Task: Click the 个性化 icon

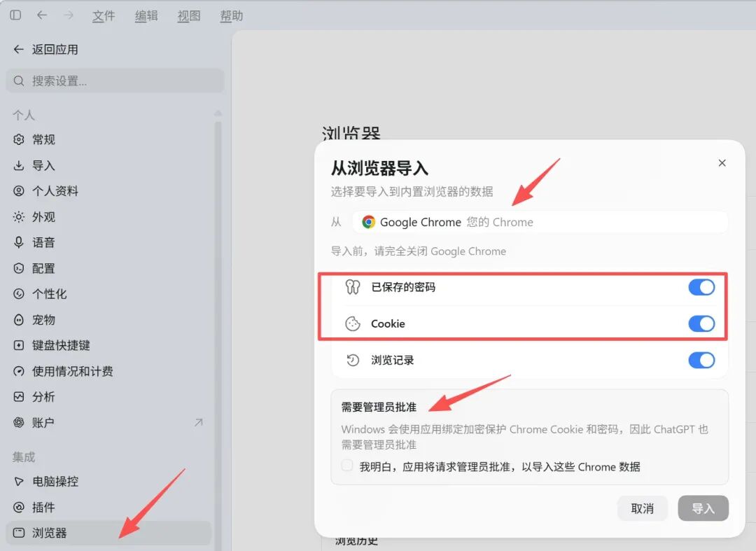Action: click(x=19, y=293)
